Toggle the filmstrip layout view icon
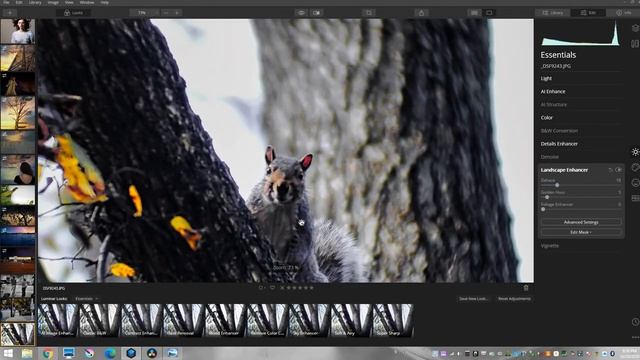Screen dimensions: 640x360 pyautogui.click(x=474, y=13)
